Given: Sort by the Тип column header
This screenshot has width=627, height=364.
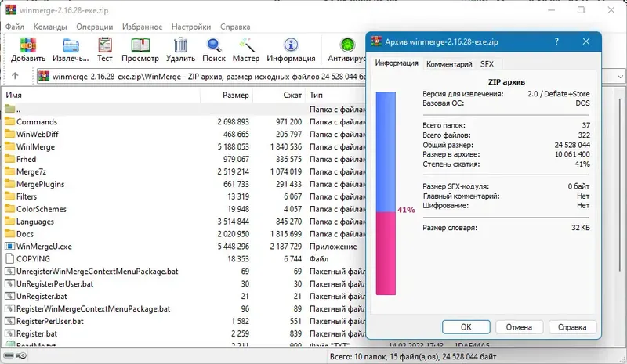Looking at the screenshot, I should [x=335, y=95].
